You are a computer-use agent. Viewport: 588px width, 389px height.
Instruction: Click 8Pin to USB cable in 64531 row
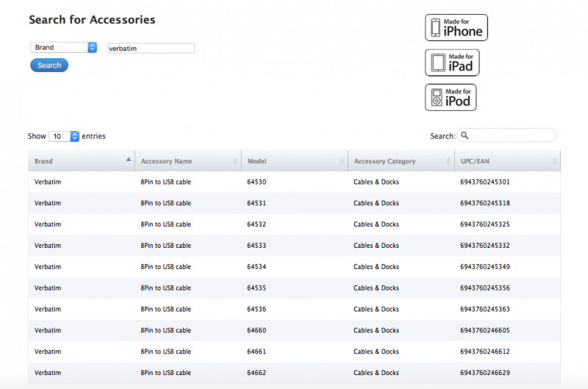click(166, 203)
